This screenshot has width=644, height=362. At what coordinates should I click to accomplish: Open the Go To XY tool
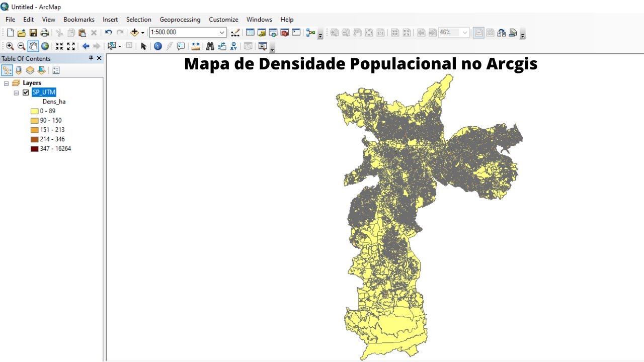pyautogui.click(x=233, y=46)
